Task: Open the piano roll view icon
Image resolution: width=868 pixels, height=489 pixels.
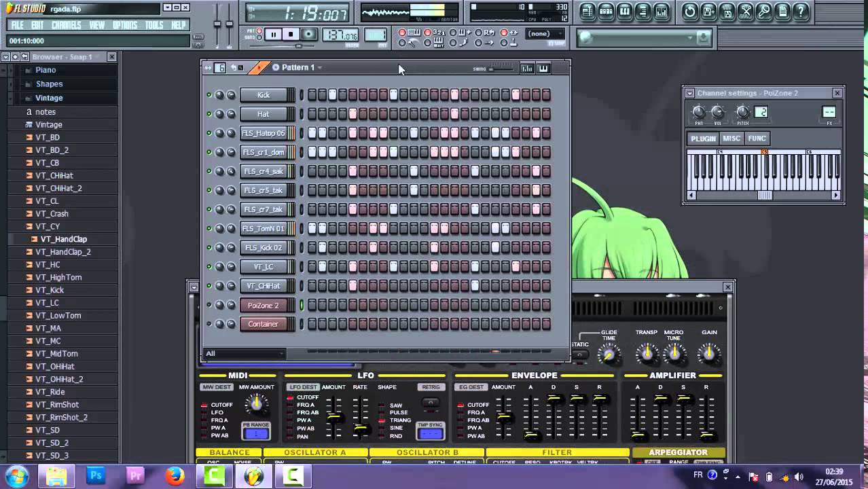Action: click(x=625, y=12)
